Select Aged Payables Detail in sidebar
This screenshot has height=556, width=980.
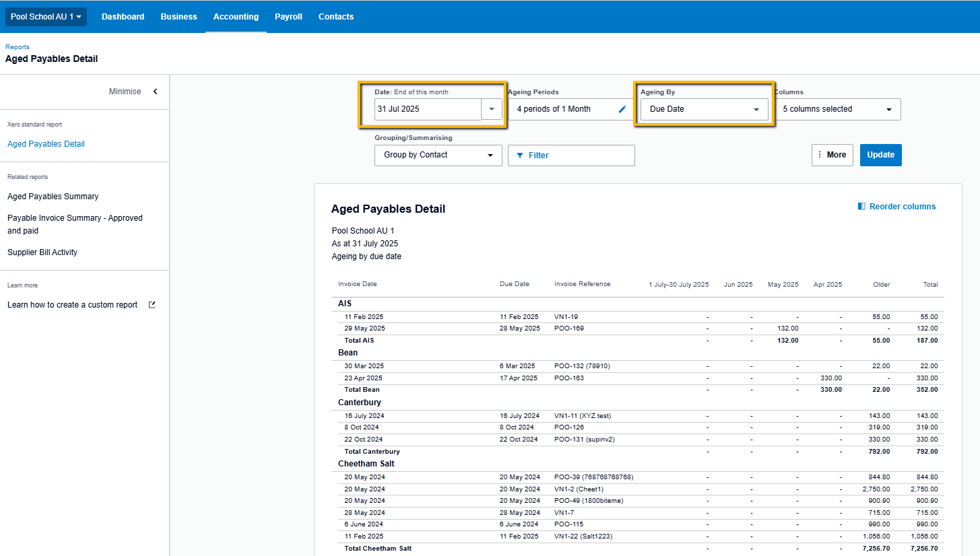46,144
